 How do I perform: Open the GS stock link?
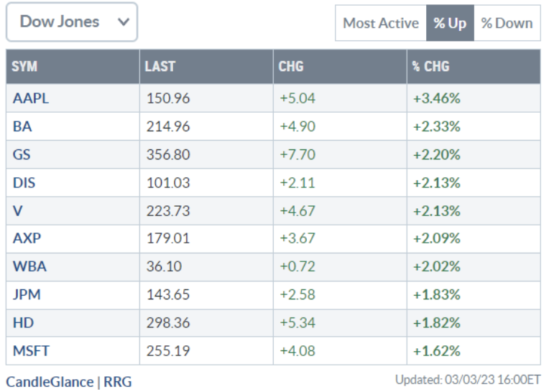[x=22, y=154]
